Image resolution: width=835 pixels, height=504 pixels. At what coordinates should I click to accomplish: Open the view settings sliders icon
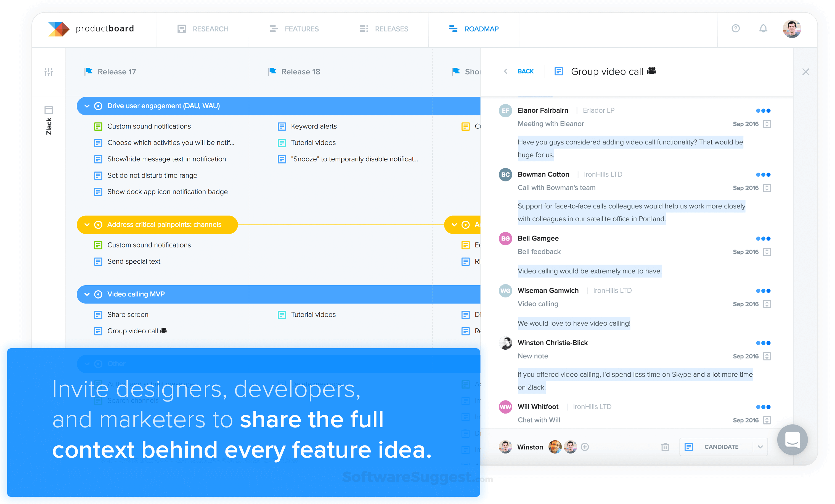49,72
